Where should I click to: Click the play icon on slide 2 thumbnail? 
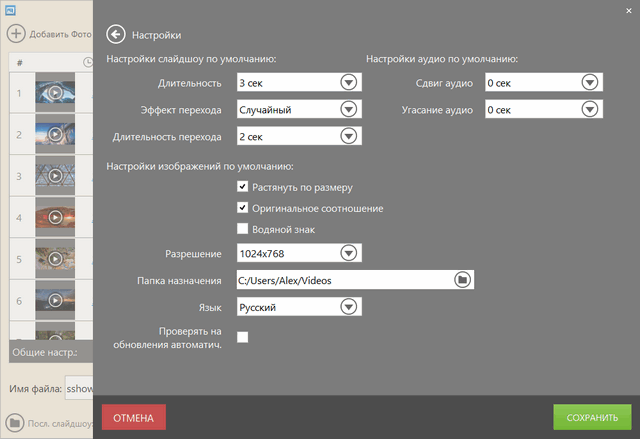tap(55, 134)
